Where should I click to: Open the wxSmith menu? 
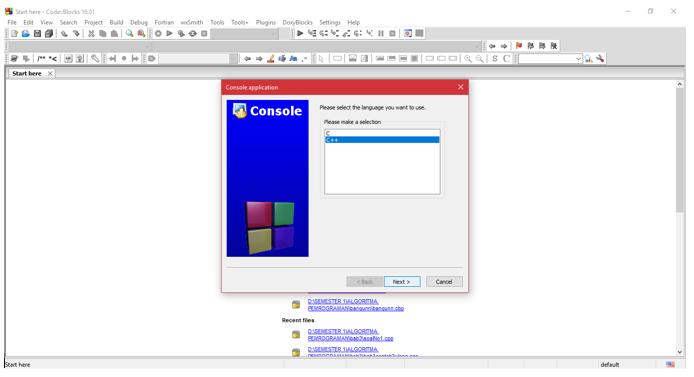(x=192, y=22)
